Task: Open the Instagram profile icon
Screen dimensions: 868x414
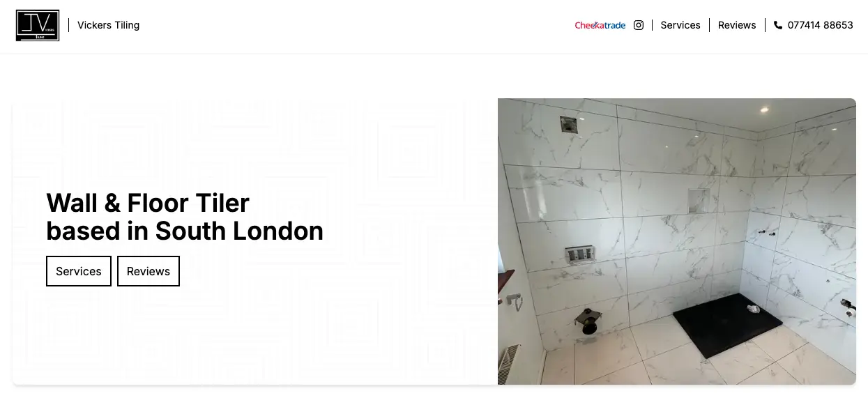Action: pyautogui.click(x=639, y=25)
